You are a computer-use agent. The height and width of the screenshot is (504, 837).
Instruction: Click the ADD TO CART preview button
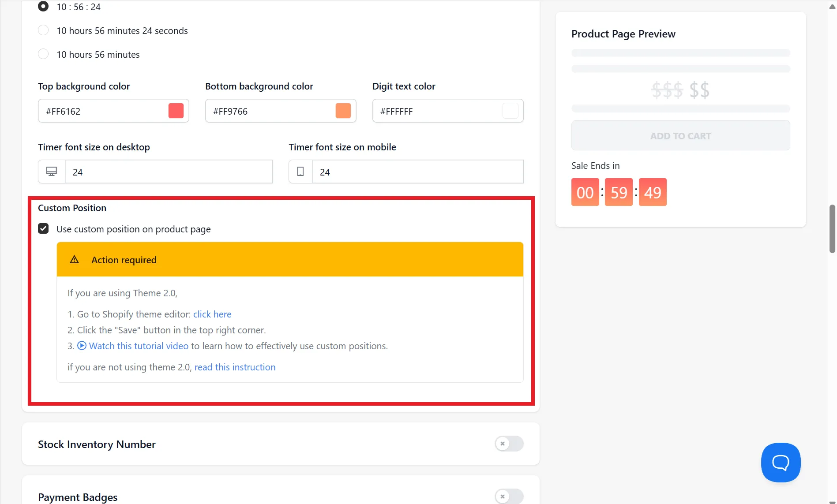[680, 136]
